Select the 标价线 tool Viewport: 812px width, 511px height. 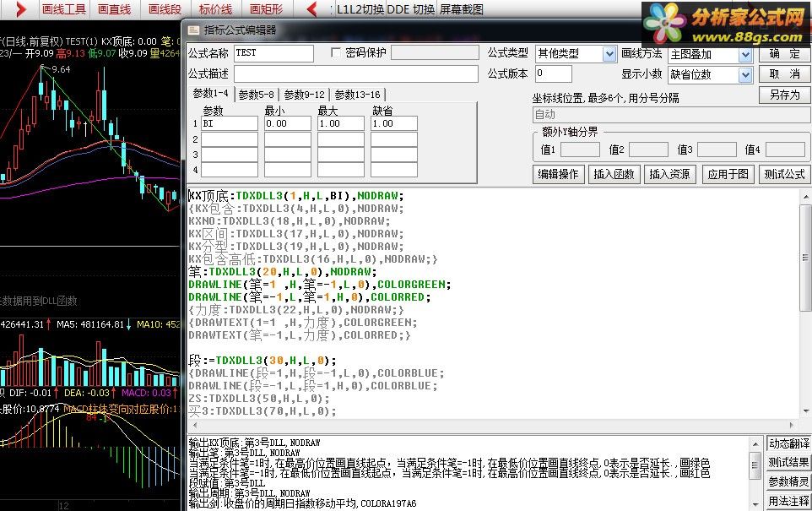(215, 8)
